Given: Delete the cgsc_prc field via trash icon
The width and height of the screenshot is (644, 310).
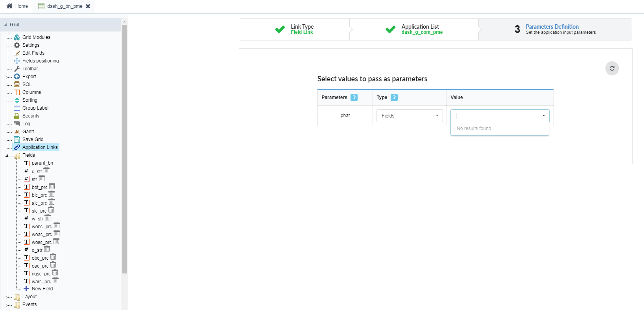Looking at the screenshot, I should (55, 273).
